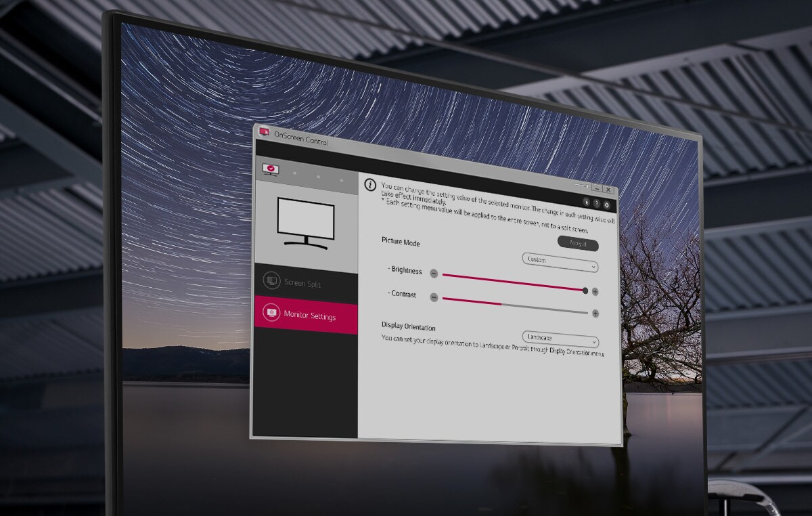The image size is (812, 516).
Task: Open the settings gear icon
Action: tap(606, 205)
